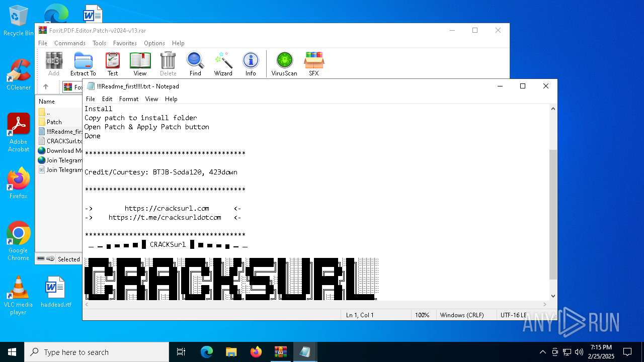Open the Commands menu in WinRAR

coord(70,43)
